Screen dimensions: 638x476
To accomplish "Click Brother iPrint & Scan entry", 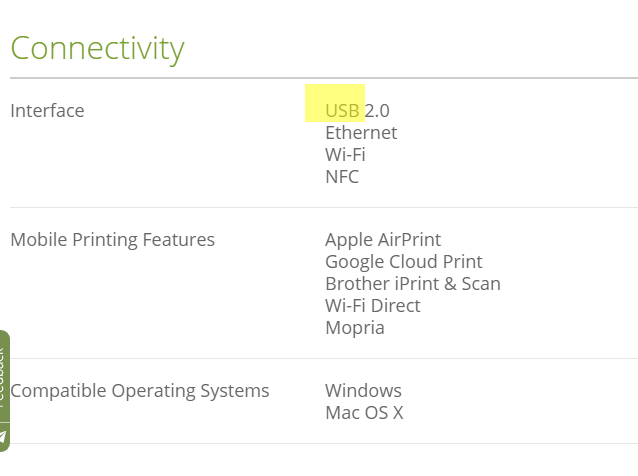I will point(413,284).
